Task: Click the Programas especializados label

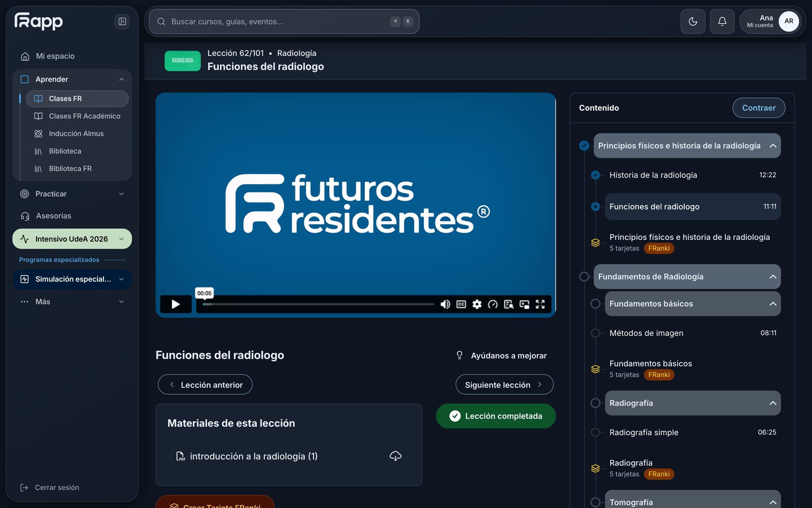Action: (x=59, y=260)
